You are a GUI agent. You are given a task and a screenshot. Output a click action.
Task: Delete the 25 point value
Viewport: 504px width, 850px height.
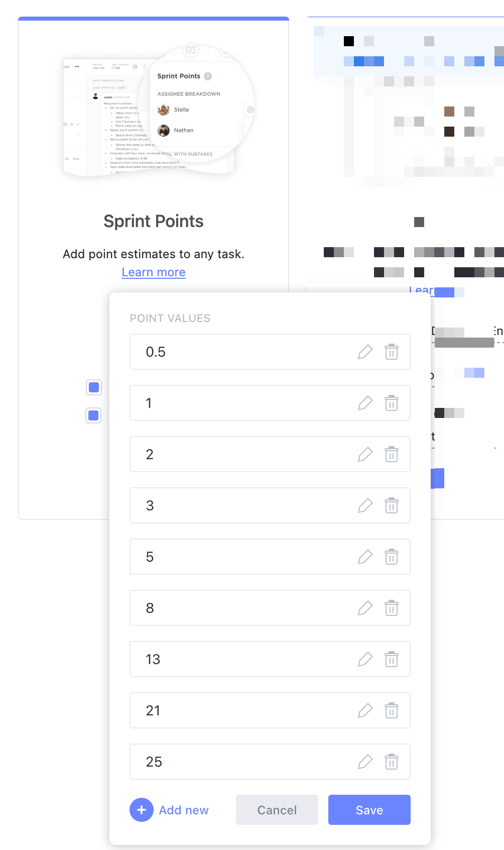(392, 762)
